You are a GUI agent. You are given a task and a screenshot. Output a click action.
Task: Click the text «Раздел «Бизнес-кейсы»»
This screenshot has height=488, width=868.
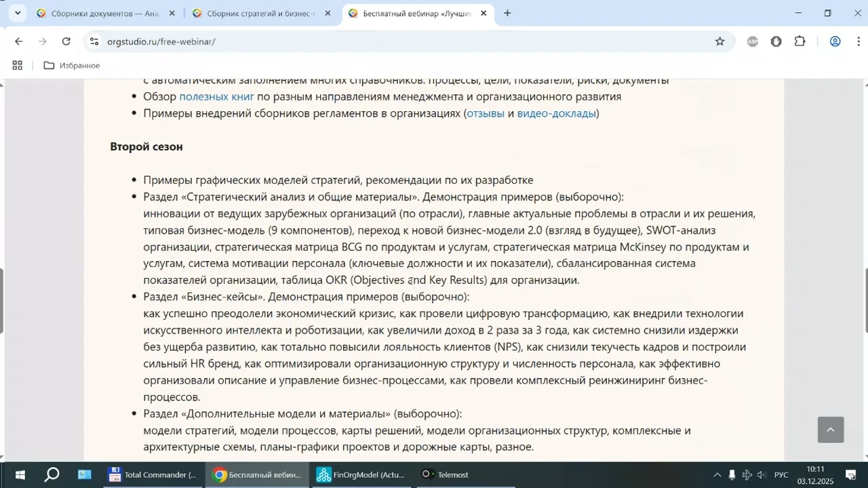pyautogui.click(x=204, y=297)
